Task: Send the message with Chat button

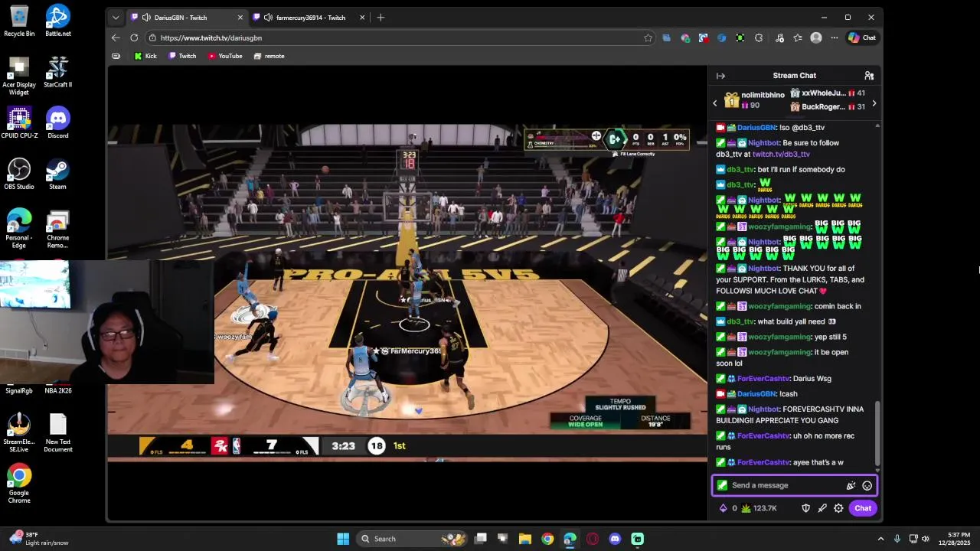Action: point(863,508)
